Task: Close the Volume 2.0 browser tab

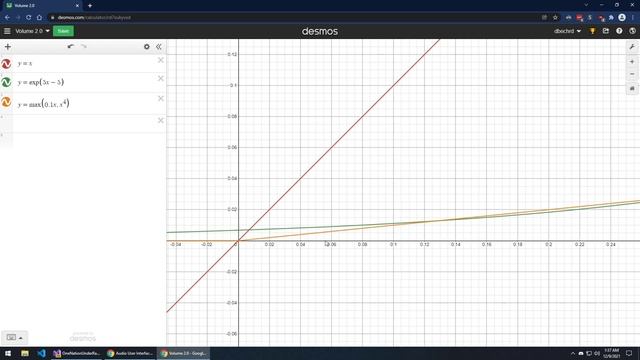Action: pos(77,6)
